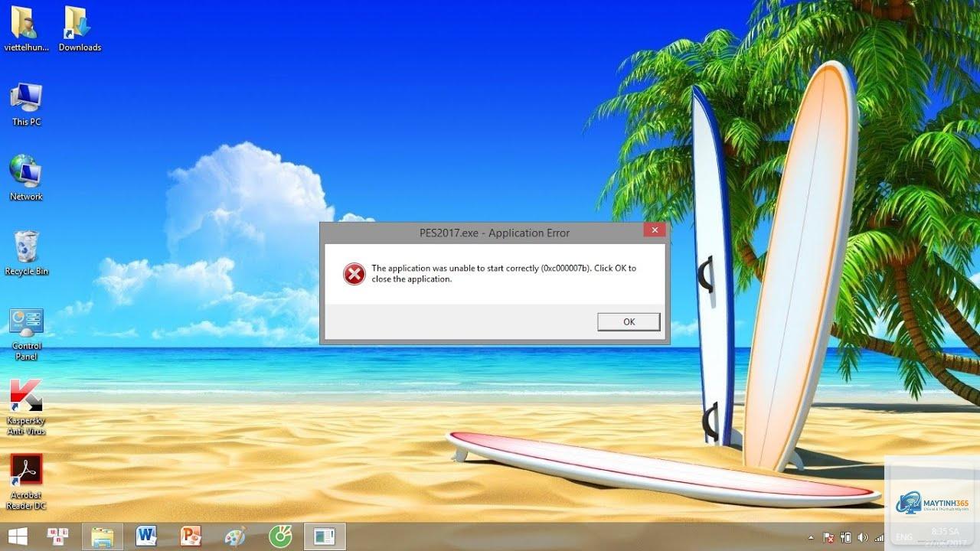Select the viettelhun... folder desktop icon

[x=26, y=31]
